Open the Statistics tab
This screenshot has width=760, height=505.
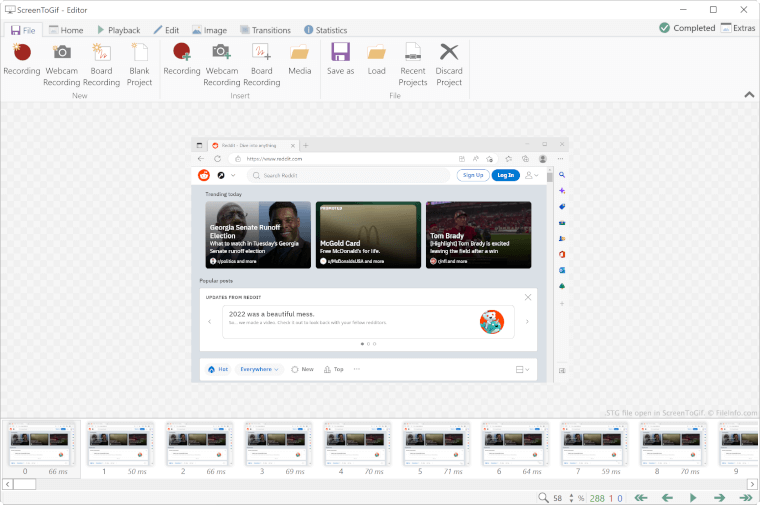[x=324, y=30]
